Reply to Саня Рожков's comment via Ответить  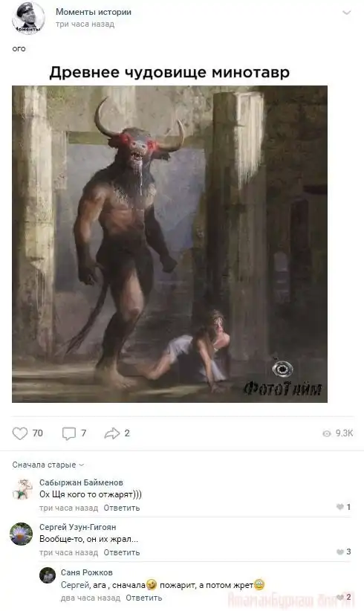[143, 598]
